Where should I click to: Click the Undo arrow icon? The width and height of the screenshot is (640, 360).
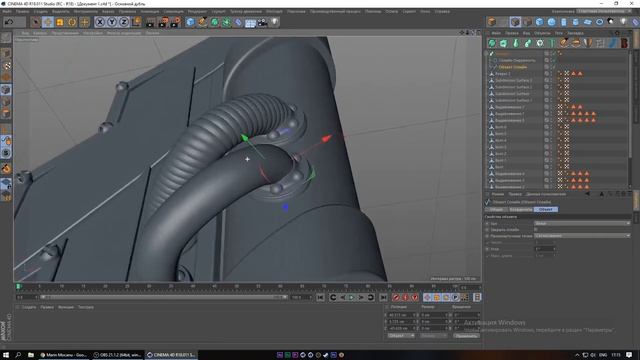coord(9,22)
